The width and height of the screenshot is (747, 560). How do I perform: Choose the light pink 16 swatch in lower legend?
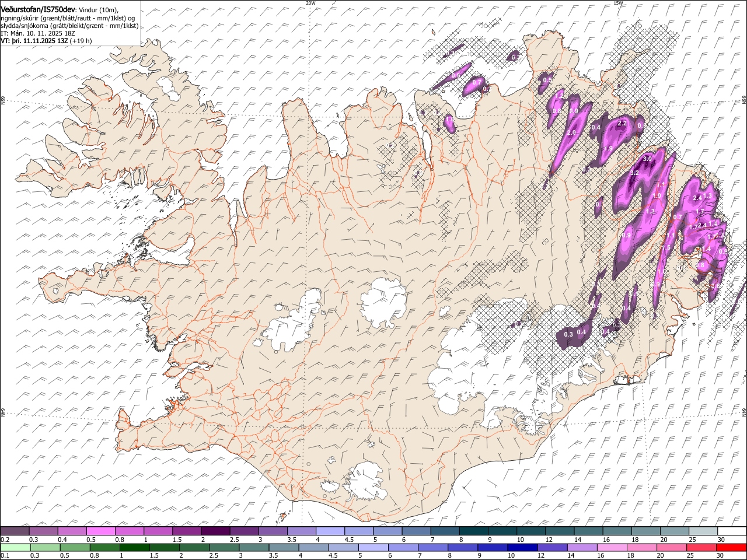click(612, 547)
